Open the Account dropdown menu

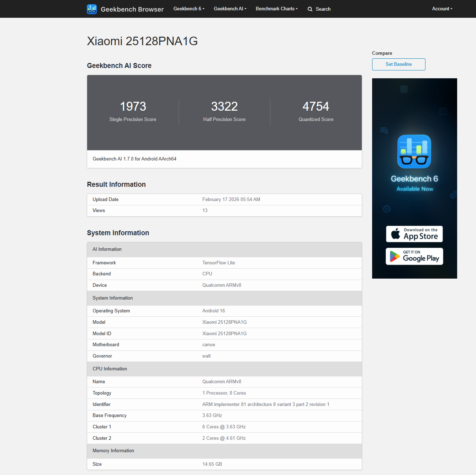[x=442, y=9]
